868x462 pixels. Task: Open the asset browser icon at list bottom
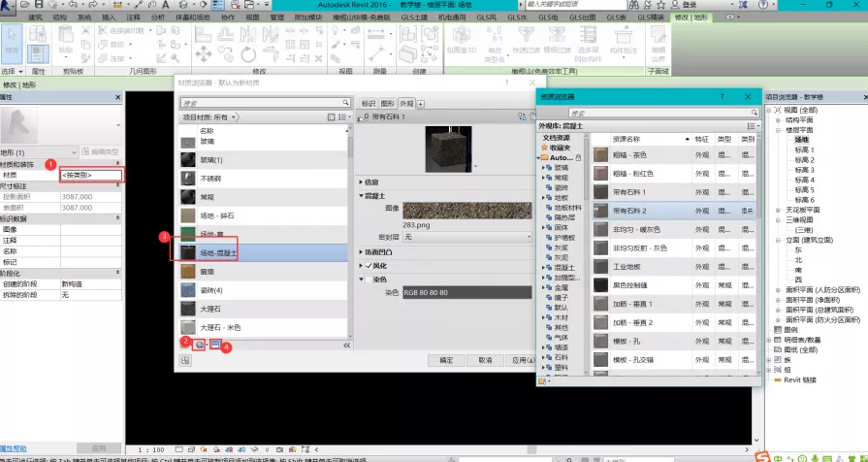click(x=216, y=345)
